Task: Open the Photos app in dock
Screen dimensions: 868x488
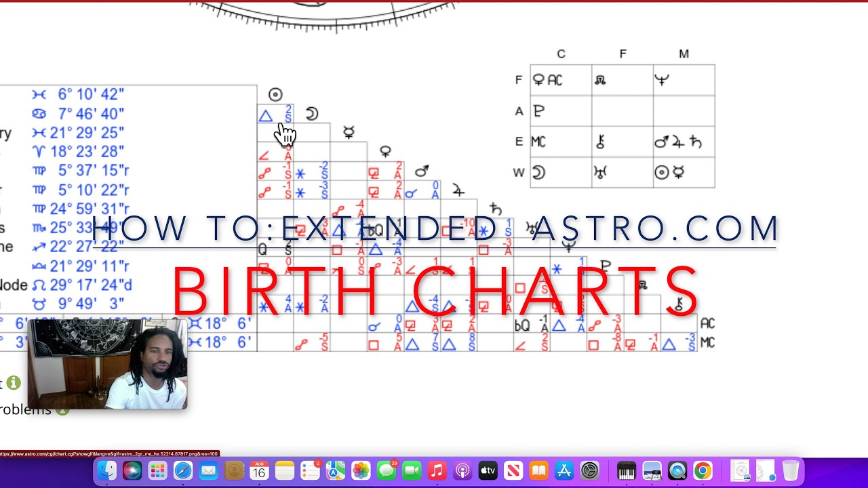Action: pos(361,470)
